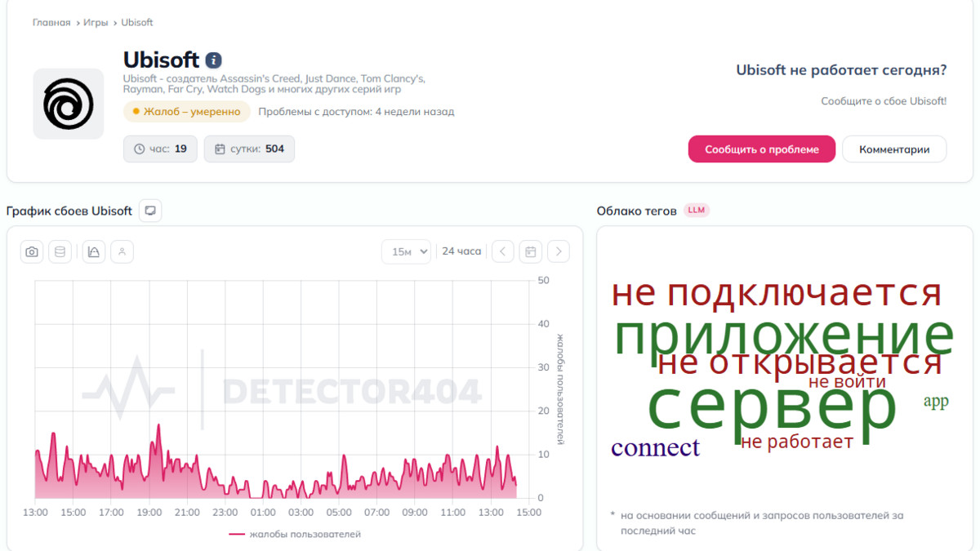Screen dimensions: 980x551
Task: Toggle жалобы пользователей legend entry
Action: click(295, 535)
